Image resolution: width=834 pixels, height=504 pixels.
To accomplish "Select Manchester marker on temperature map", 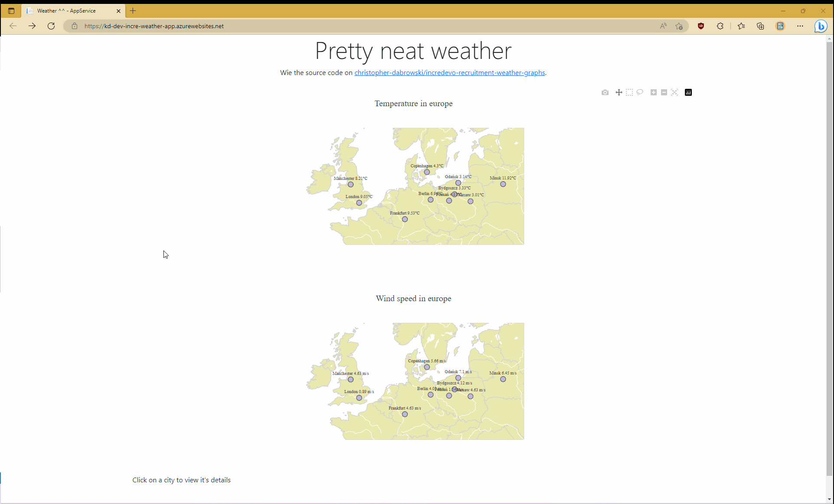I will (x=351, y=185).
